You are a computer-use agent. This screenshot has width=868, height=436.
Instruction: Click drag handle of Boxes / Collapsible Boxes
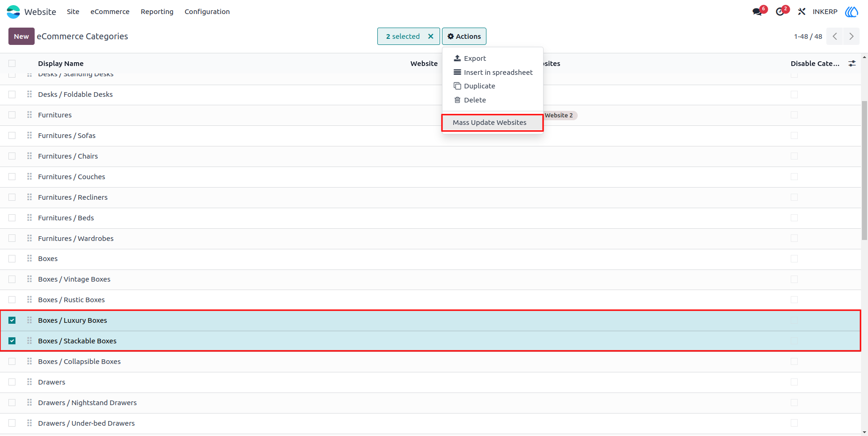click(29, 361)
